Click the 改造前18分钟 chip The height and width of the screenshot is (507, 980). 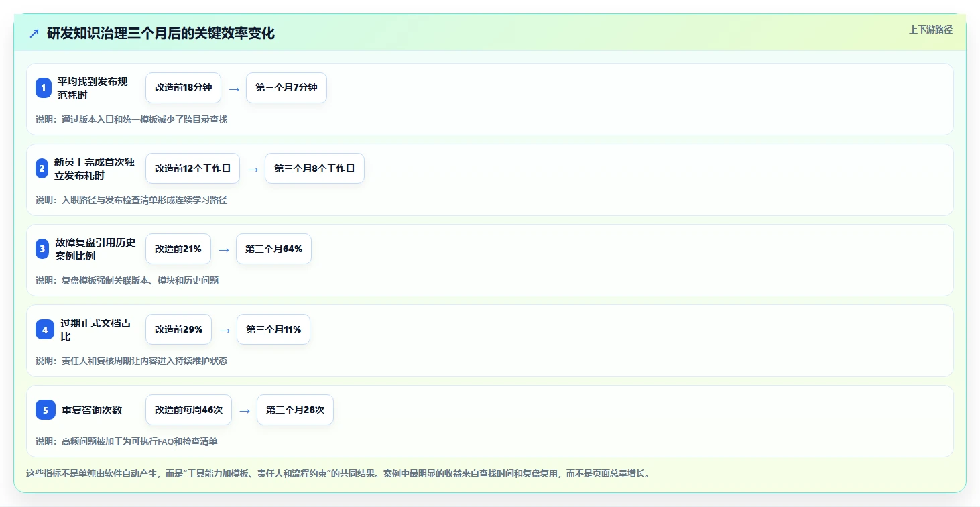pos(183,88)
